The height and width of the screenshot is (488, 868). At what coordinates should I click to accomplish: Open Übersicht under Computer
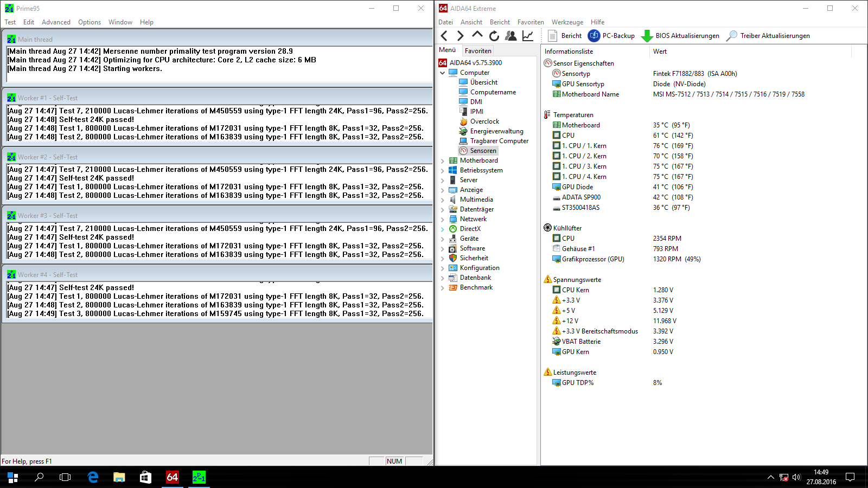pos(484,82)
